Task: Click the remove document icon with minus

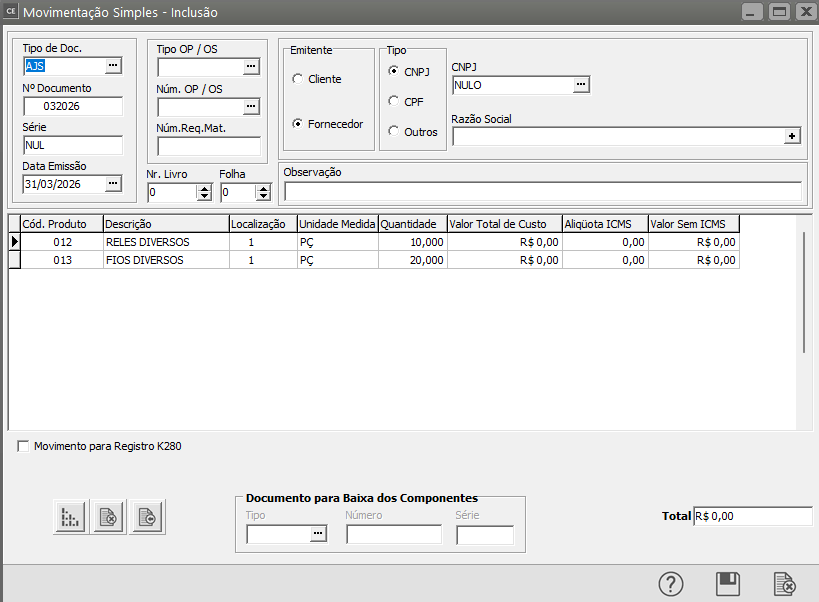Action: pyautogui.click(x=146, y=517)
